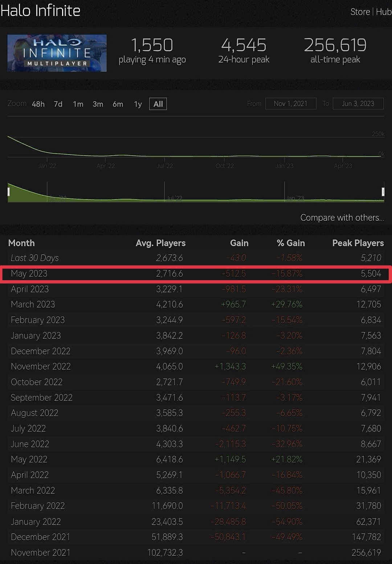Select the April 2023 row label
Image resolution: width=392 pixels, height=564 pixels.
click(30, 289)
